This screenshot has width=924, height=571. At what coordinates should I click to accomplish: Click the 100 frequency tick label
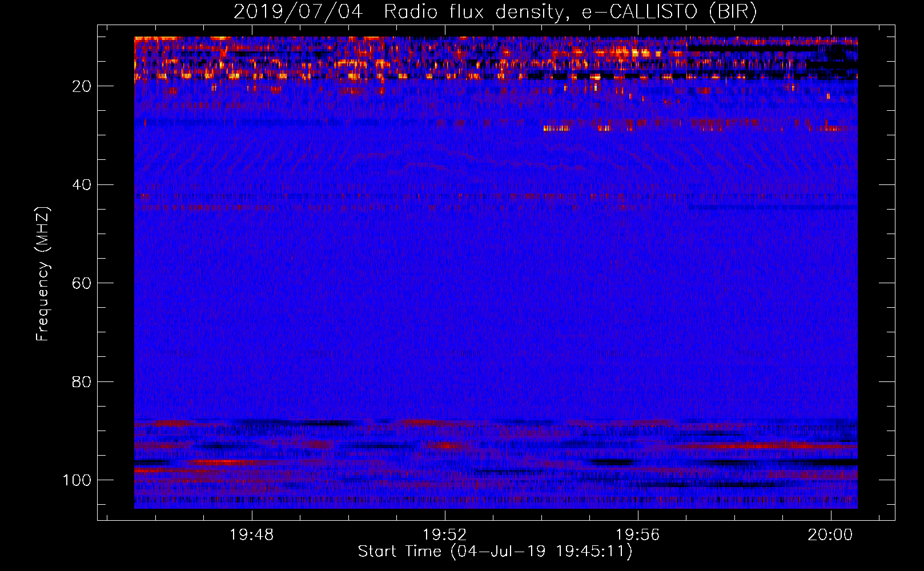click(77, 480)
